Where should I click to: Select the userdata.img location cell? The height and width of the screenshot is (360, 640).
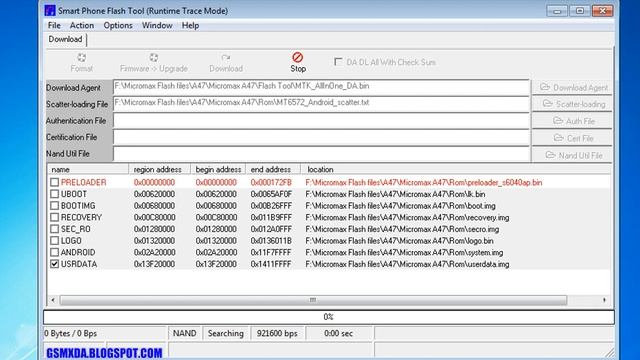click(x=407, y=264)
